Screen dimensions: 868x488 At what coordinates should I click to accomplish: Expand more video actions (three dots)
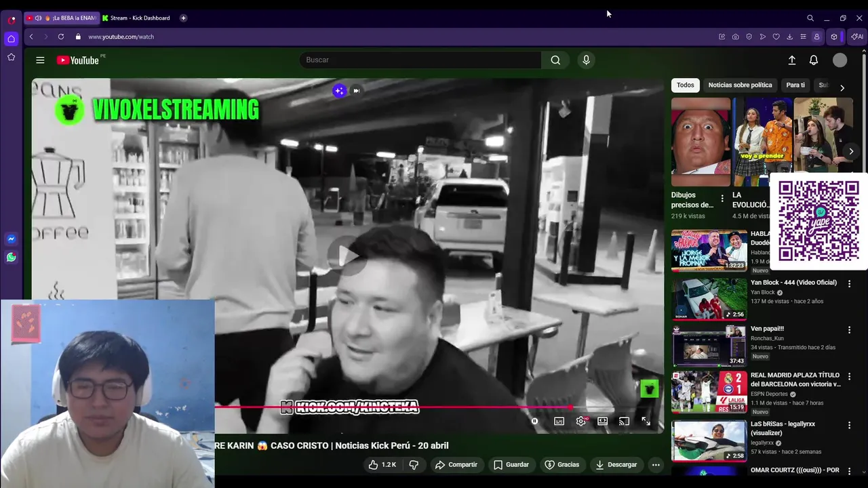click(656, 465)
